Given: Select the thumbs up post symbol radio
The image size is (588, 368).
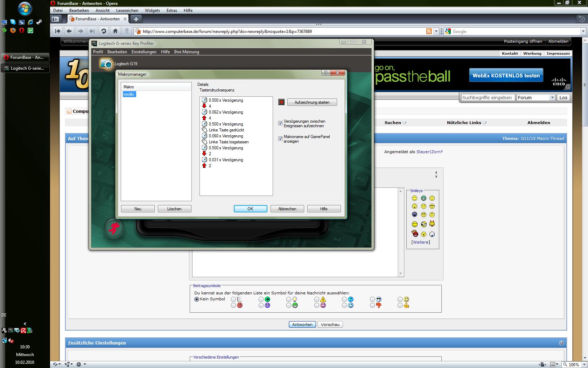Looking at the screenshot, I should [400, 306].
